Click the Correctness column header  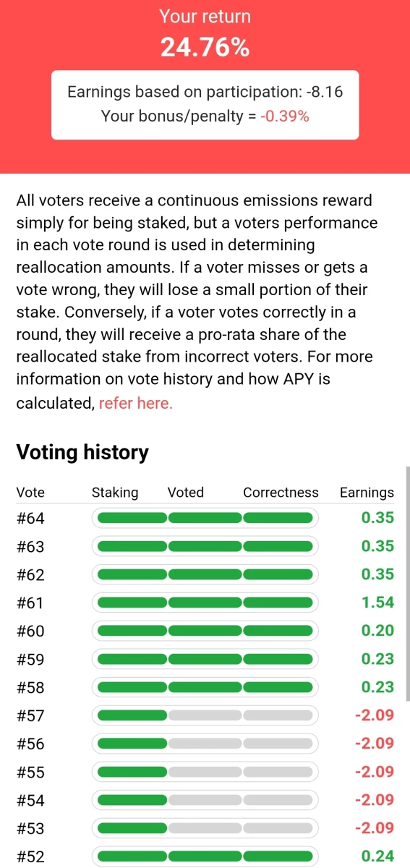(x=281, y=493)
